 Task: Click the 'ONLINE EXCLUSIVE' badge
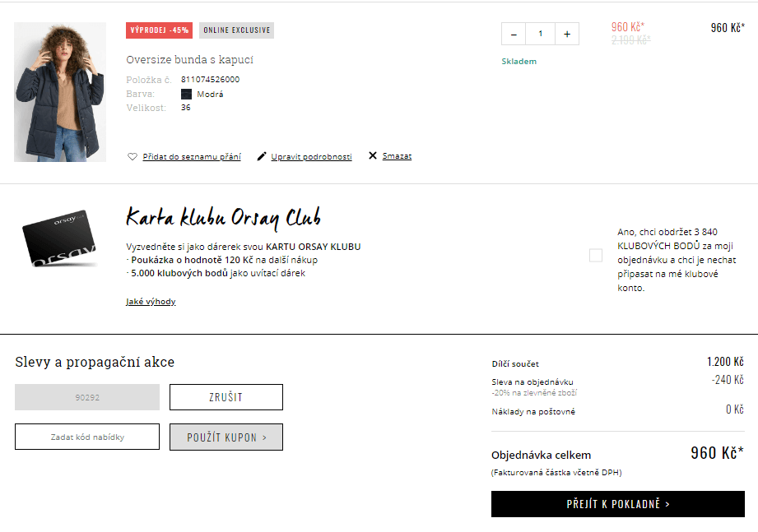click(236, 30)
